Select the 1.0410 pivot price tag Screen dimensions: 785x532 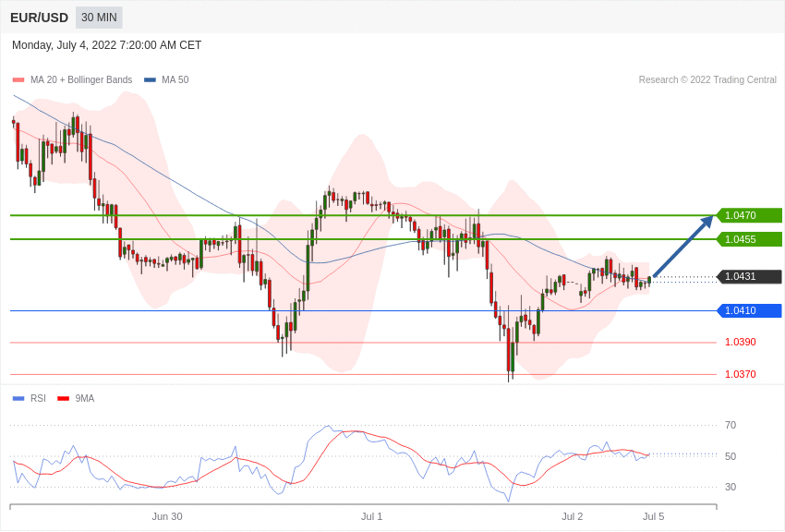coord(749,310)
